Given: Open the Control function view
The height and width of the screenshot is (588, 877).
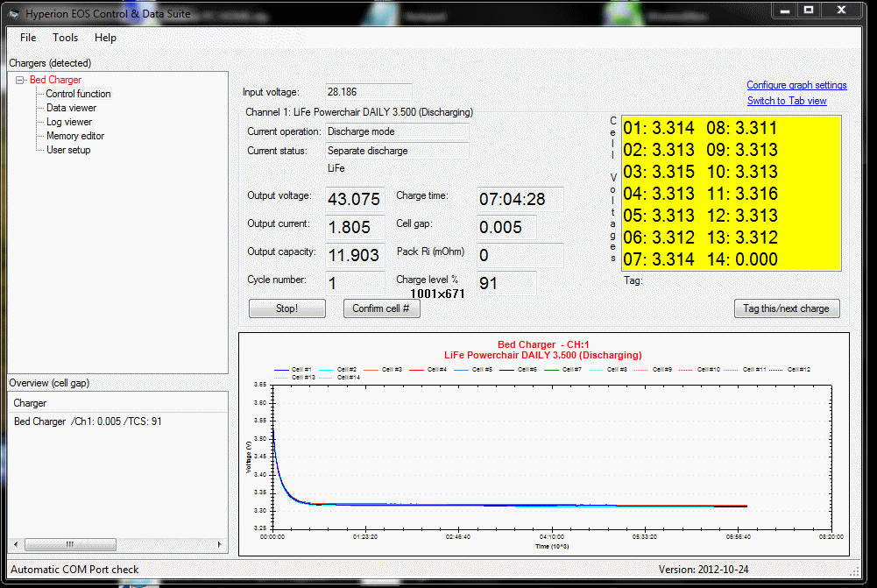Looking at the screenshot, I should (x=77, y=94).
